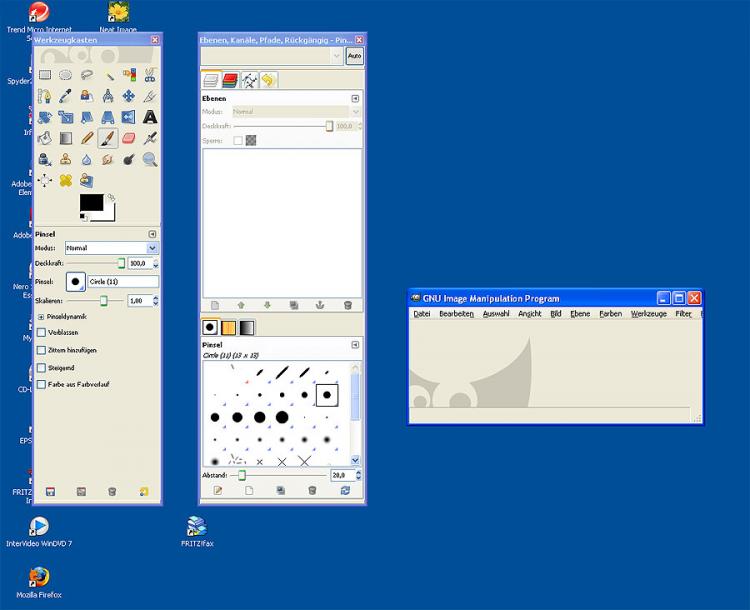Select the Move tool
750x610 pixels.
click(129, 96)
